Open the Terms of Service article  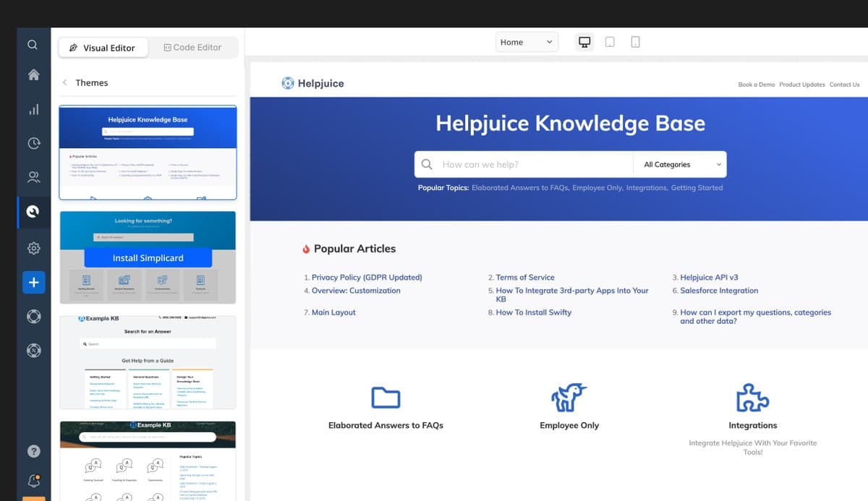point(525,278)
